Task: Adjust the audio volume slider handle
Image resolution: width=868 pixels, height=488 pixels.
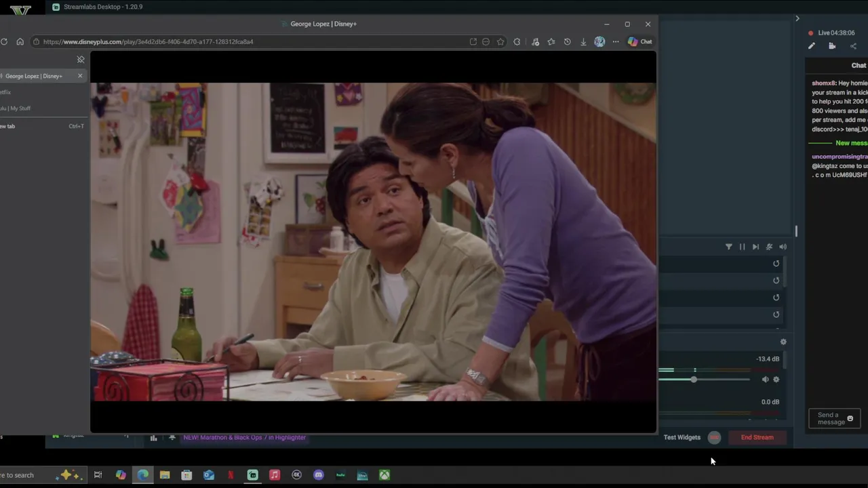Action: point(694,380)
